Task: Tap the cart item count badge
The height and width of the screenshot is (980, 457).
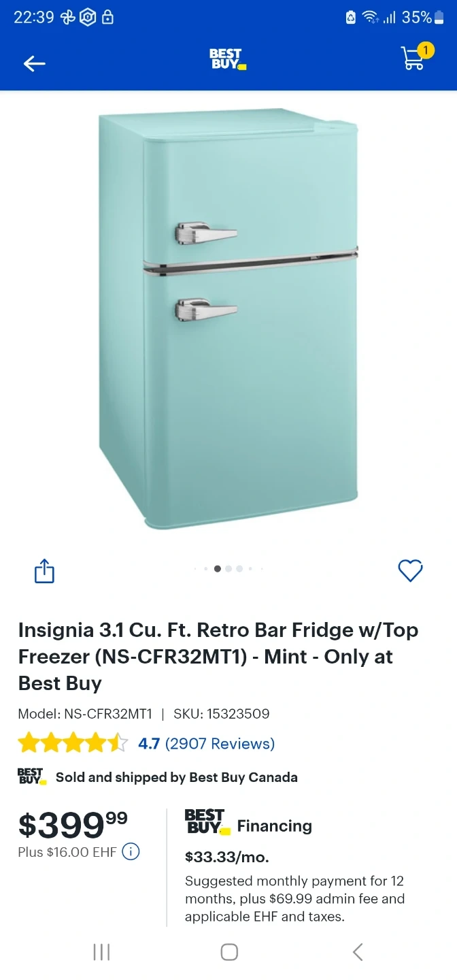Action: coord(425,50)
